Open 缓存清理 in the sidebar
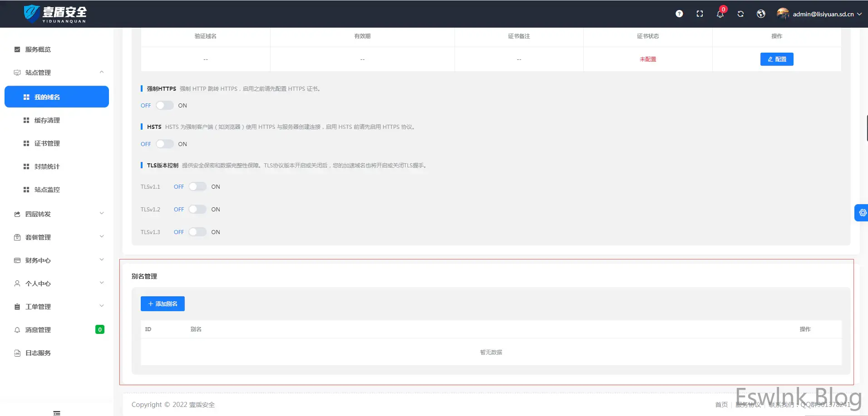This screenshot has height=416, width=868. tap(57, 120)
